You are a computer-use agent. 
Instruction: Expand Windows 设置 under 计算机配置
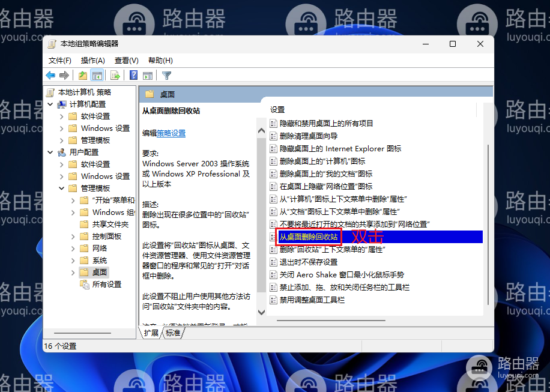(61, 128)
